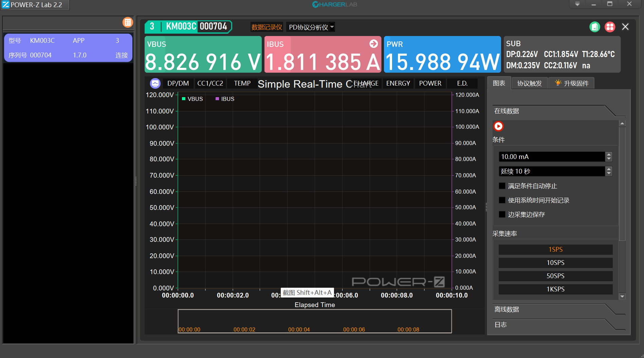Switch to the 协议触发 tab
Screen dimensions: 644x358
coord(529,84)
